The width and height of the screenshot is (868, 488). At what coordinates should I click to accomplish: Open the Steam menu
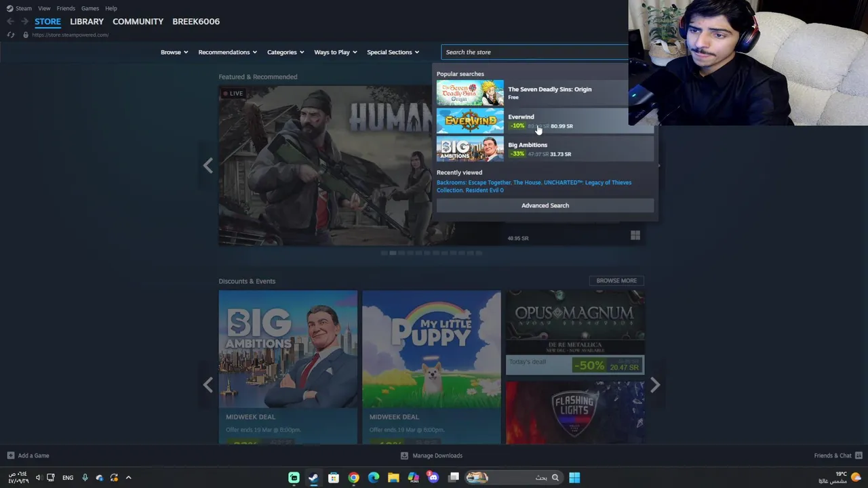pyautogui.click(x=24, y=8)
